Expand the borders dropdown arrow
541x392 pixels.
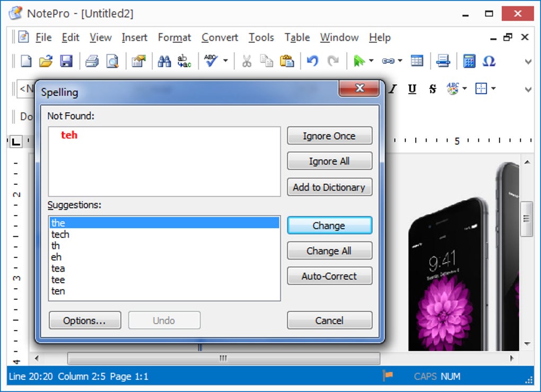493,88
